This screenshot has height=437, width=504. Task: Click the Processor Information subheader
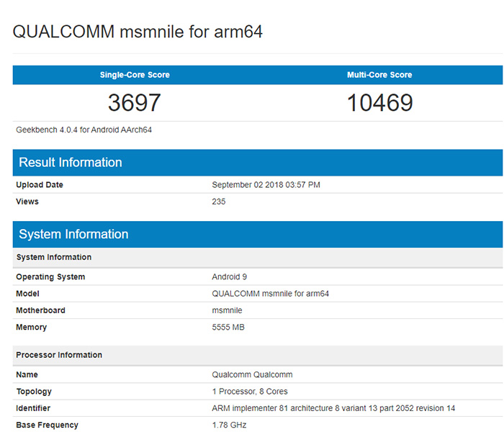coord(59,355)
